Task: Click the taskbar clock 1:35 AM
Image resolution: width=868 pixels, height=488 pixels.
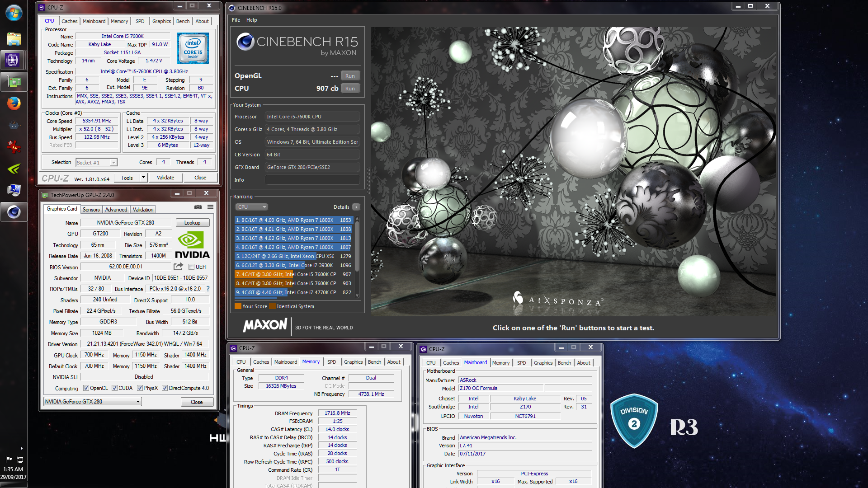Action: pyautogui.click(x=13, y=469)
